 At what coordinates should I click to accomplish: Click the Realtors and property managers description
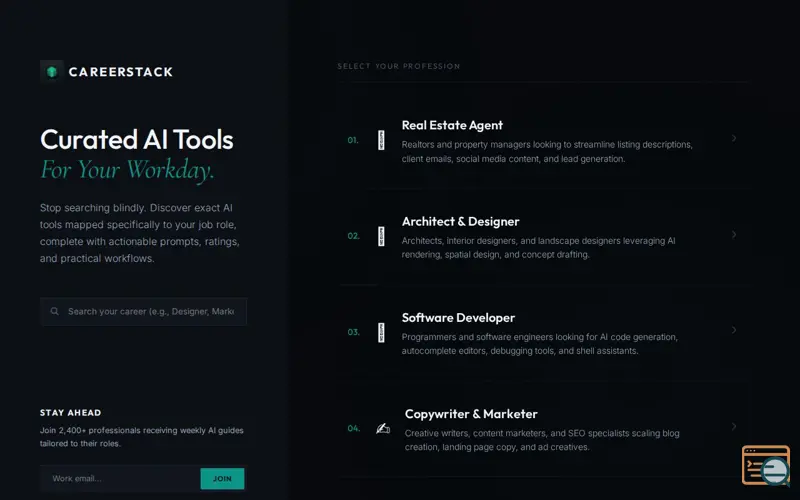pos(547,152)
